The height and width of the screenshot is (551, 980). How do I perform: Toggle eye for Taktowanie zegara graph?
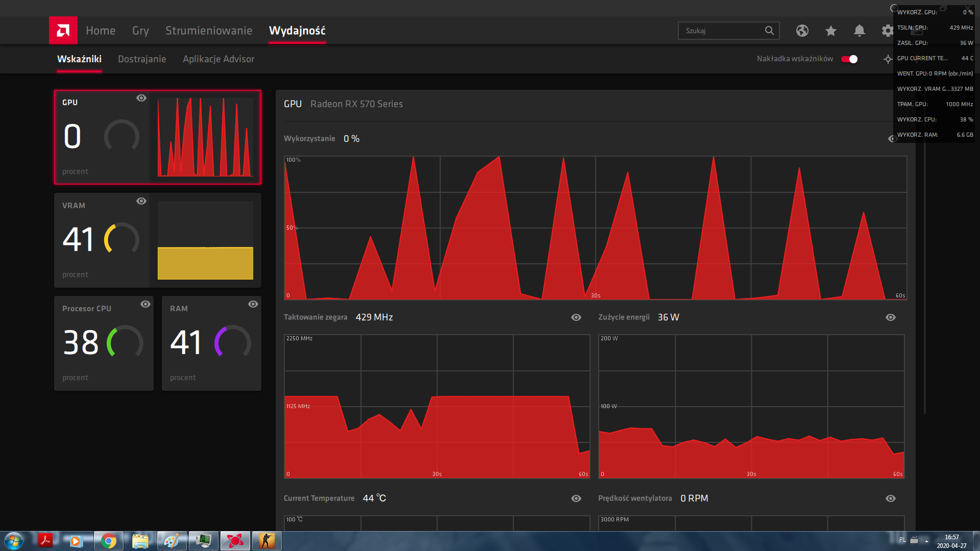coord(576,317)
